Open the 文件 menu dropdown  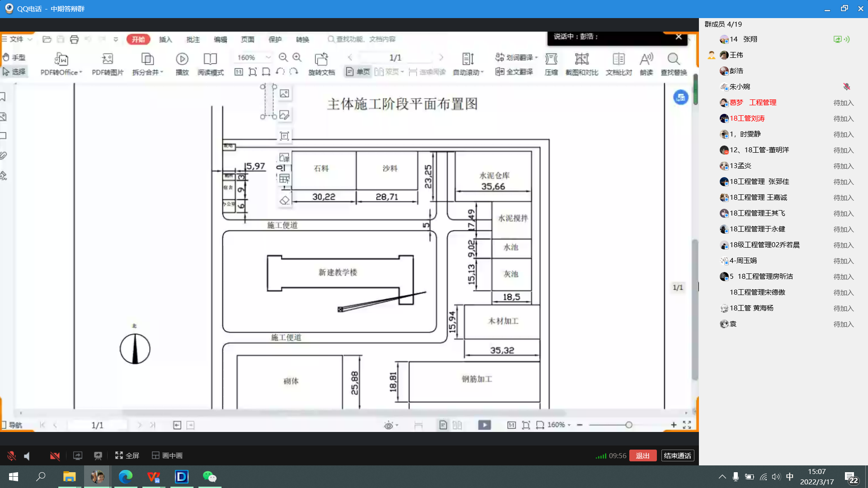pos(17,39)
